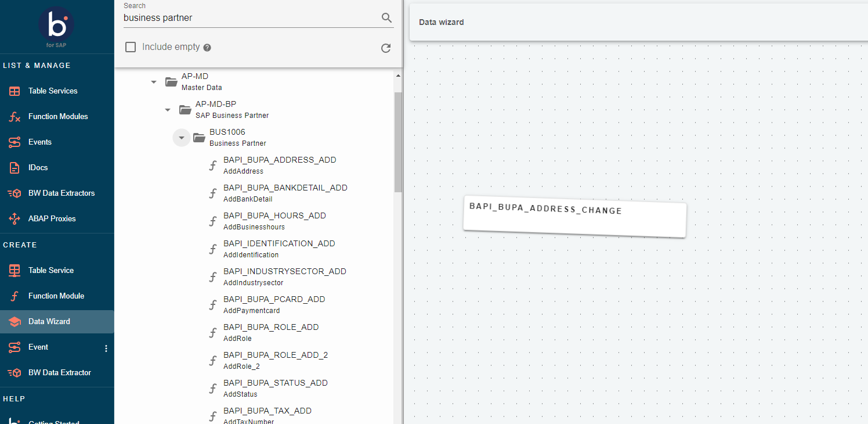Collapse the AP-MD-BP tree node
The height and width of the screenshot is (424, 868).
[x=168, y=110]
